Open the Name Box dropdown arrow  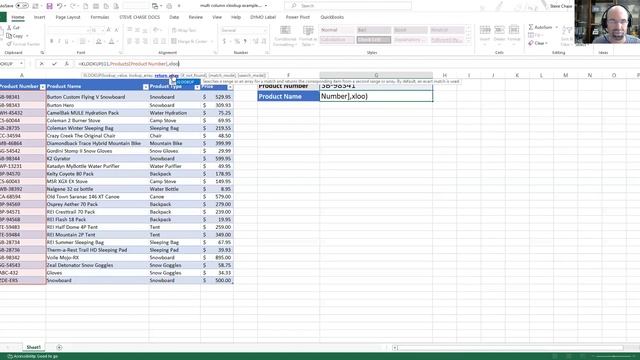click(x=21, y=64)
